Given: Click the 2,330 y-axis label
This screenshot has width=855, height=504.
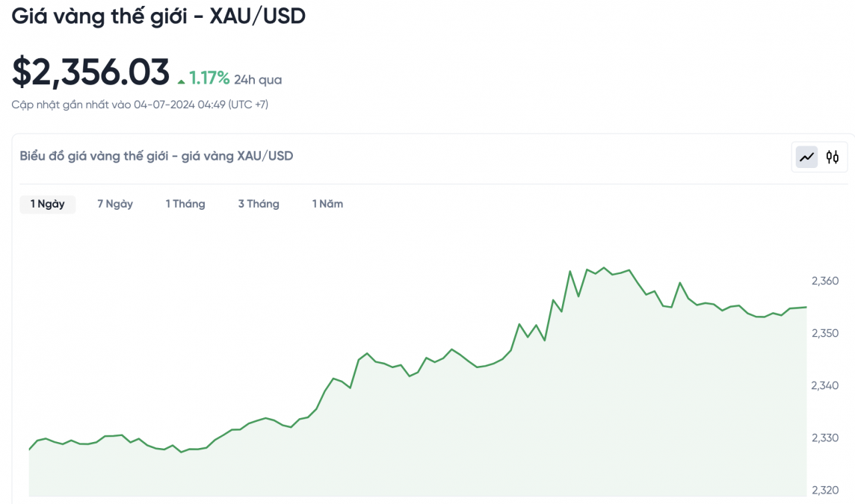Looking at the screenshot, I should pos(825,438).
